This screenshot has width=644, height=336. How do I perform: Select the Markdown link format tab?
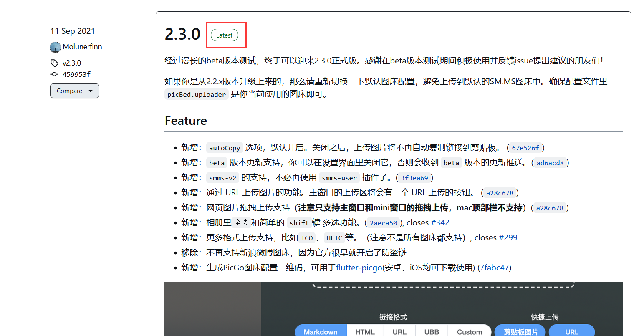pyautogui.click(x=321, y=331)
